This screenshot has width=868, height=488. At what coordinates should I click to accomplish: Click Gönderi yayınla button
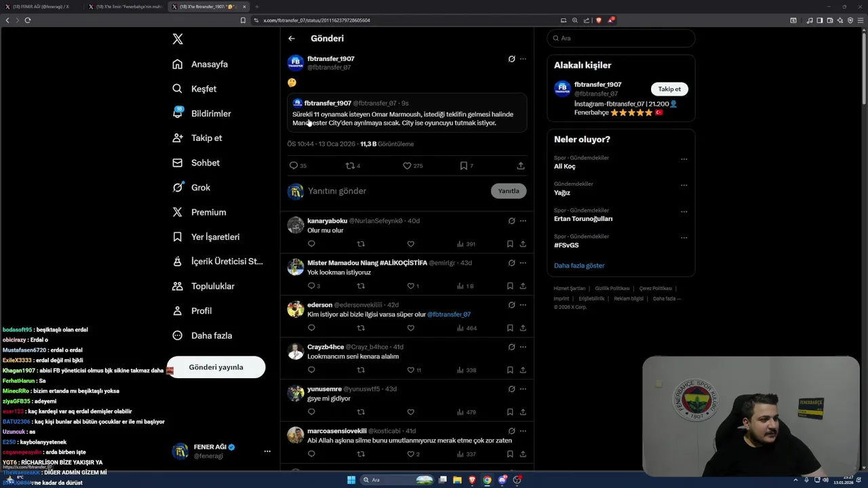click(x=216, y=367)
